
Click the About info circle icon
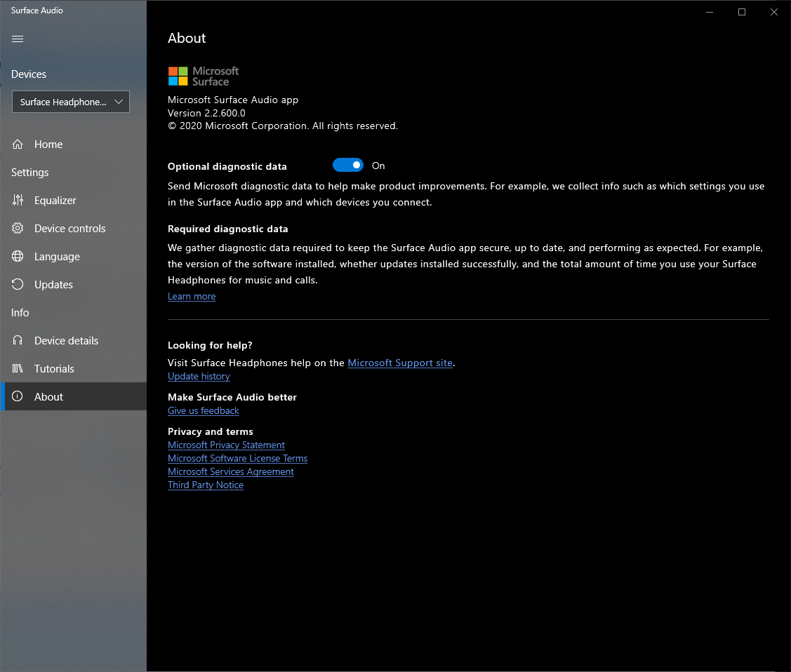click(18, 397)
